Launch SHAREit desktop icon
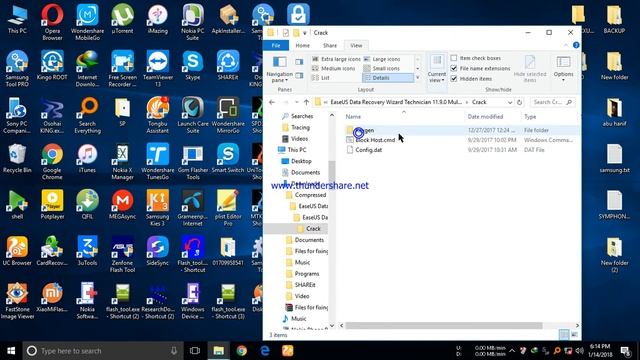 tap(228, 65)
